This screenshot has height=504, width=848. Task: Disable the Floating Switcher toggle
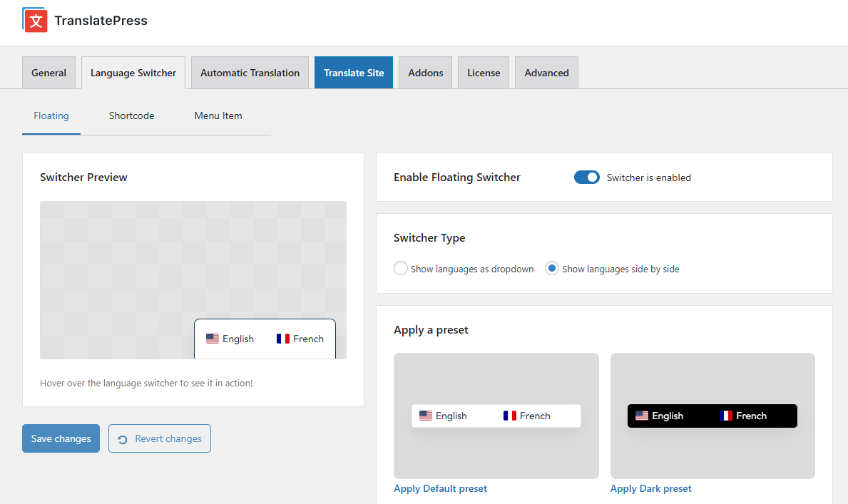[586, 177]
